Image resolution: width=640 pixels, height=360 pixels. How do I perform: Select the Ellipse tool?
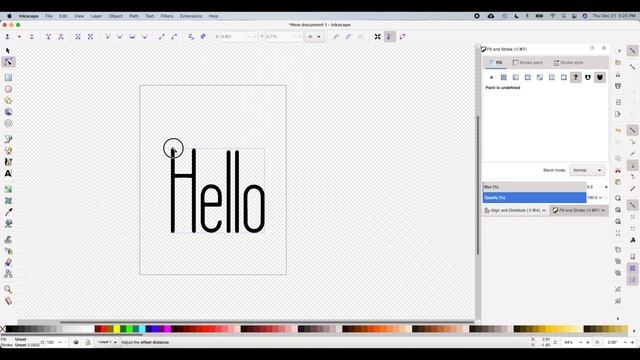point(8,89)
